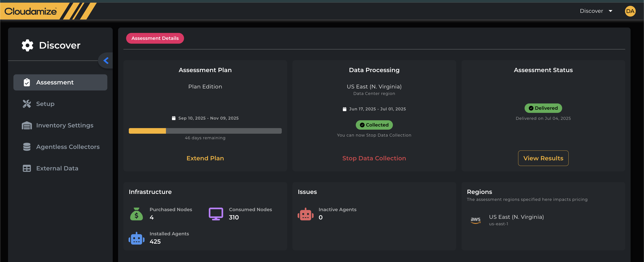Collapse the sidebar with the blue chevron

[106, 61]
